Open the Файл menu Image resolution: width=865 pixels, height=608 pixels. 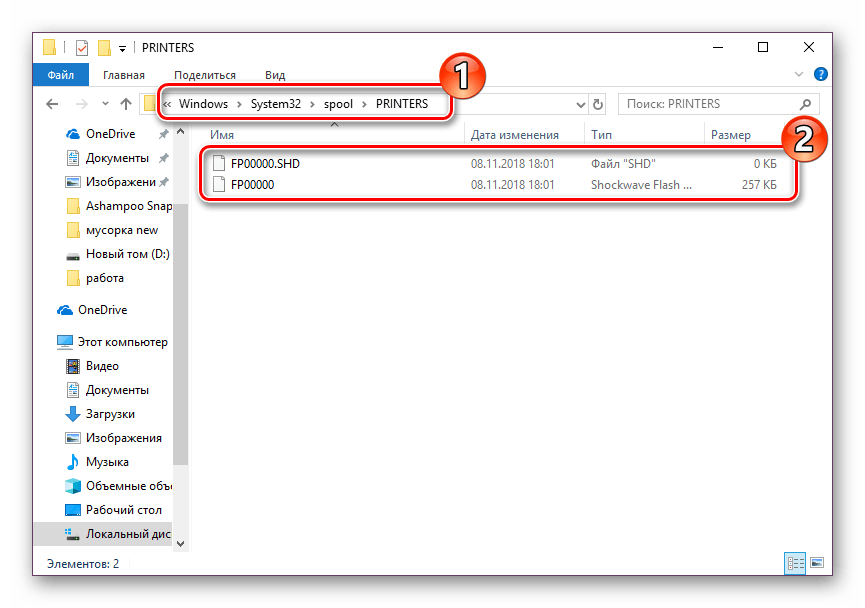point(60,74)
